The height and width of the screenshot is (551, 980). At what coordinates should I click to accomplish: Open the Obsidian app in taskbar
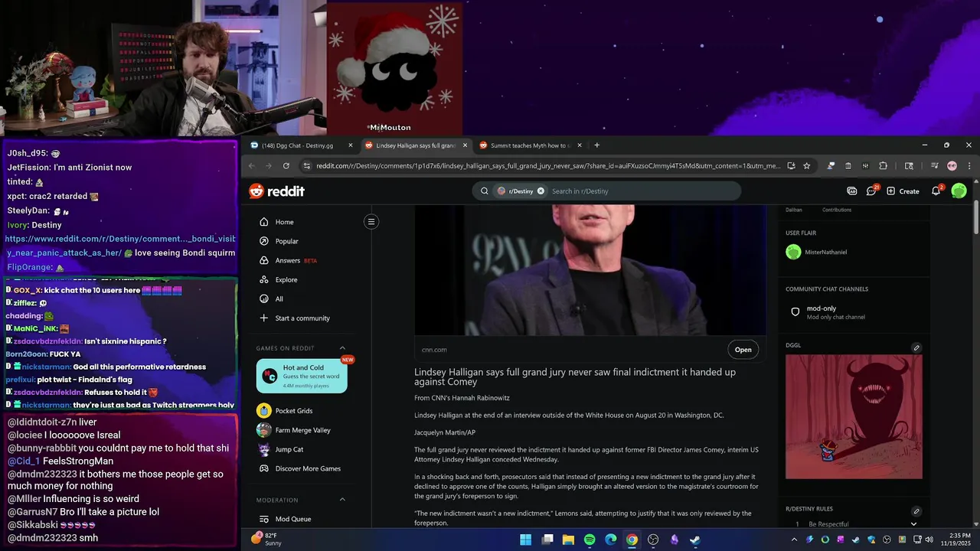(x=675, y=540)
